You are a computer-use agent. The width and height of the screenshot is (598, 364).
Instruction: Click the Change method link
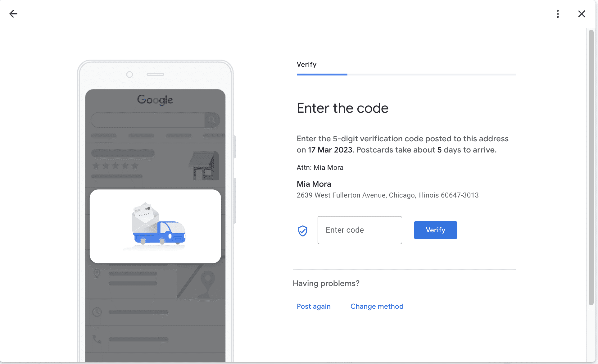click(x=377, y=306)
